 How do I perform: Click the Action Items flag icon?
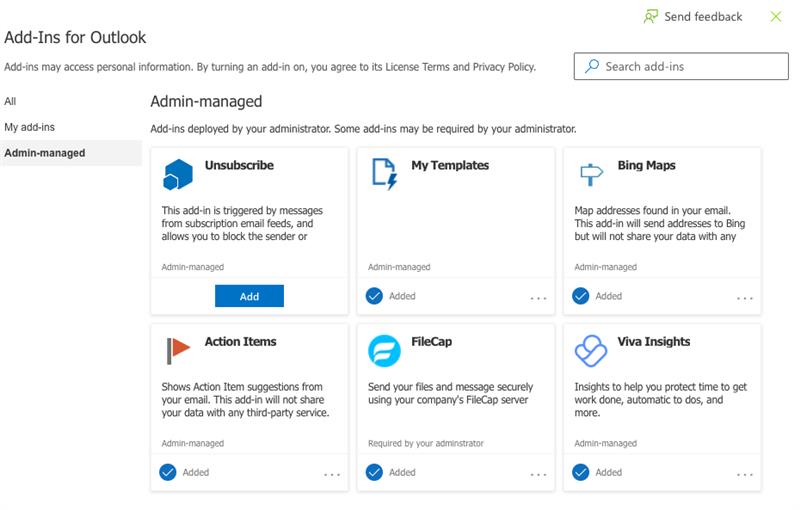click(x=178, y=350)
